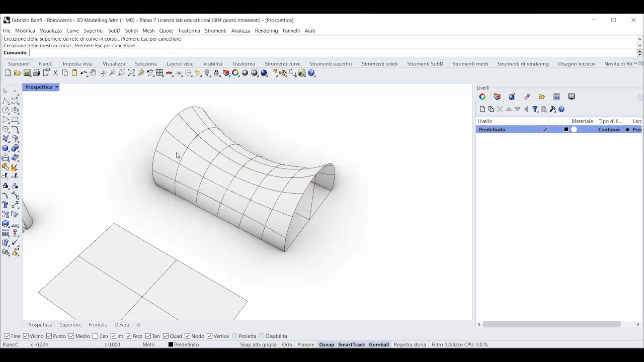Open the monitor Display panel tab
Image resolution: width=644 pixels, height=362 pixels.
point(572,97)
